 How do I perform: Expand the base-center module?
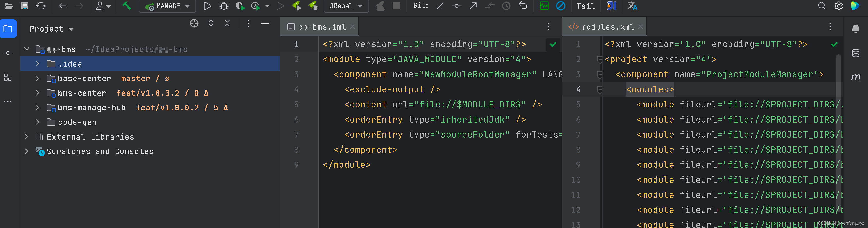tap(37, 78)
